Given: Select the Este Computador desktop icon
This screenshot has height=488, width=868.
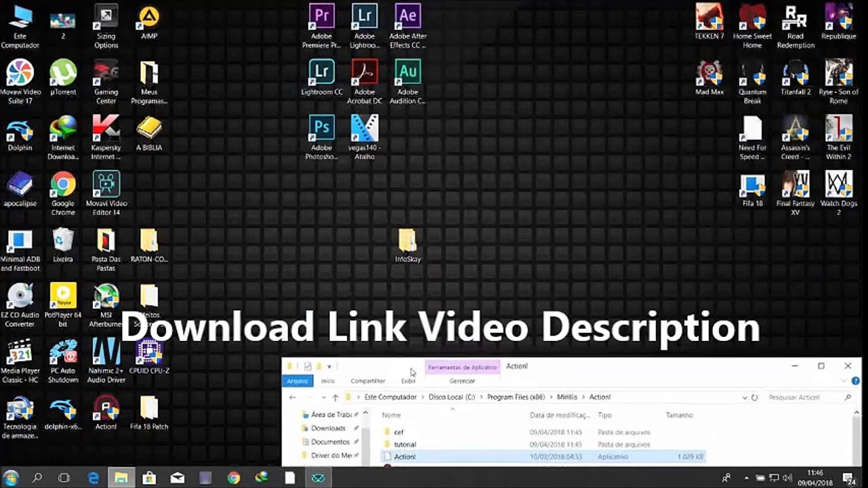Looking at the screenshot, I should [20, 26].
